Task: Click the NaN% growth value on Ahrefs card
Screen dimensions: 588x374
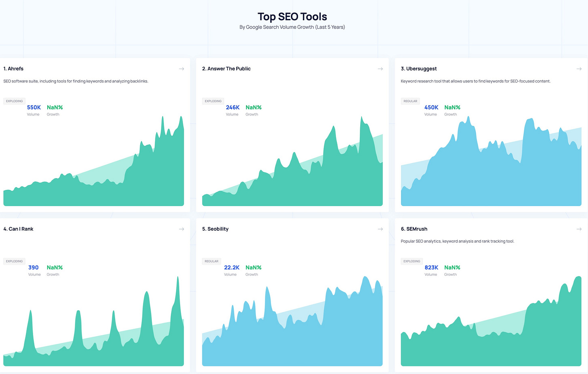Action: pos(55,107)
